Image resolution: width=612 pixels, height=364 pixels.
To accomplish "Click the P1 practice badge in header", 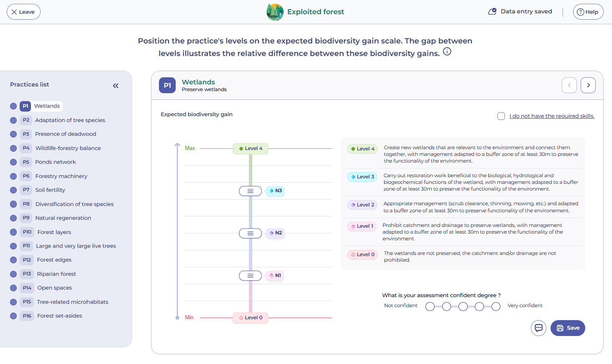I will tap(167, 85).
